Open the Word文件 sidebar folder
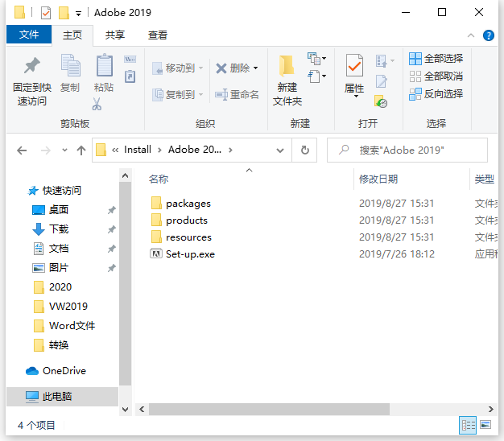Image resolution: width=504 pixels, height=441 pixels. [x=64, y=326]
